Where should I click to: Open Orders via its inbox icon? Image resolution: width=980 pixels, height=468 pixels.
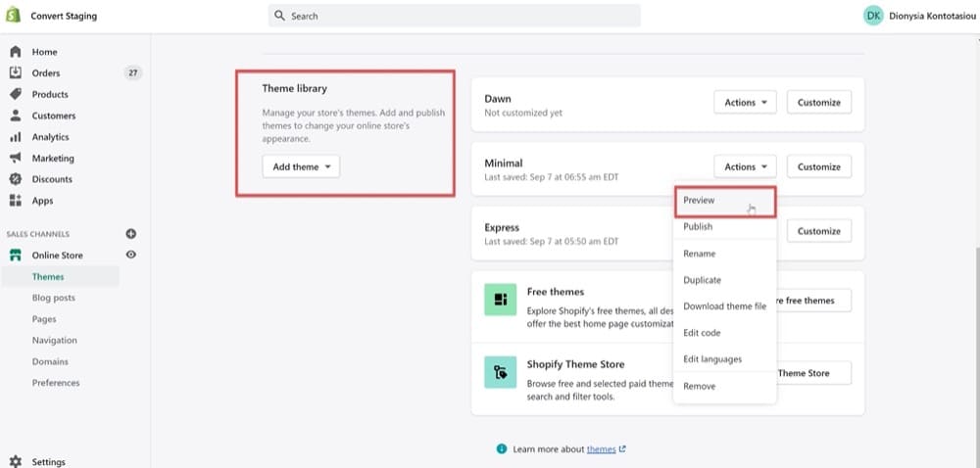click(16, 73)
